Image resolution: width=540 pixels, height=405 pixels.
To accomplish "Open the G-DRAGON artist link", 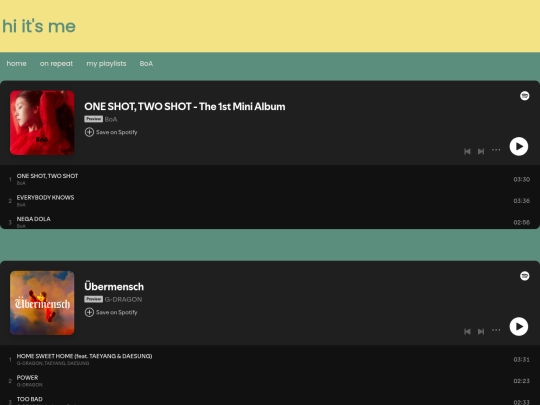I will pyautogui.click(x=123, y=299).
